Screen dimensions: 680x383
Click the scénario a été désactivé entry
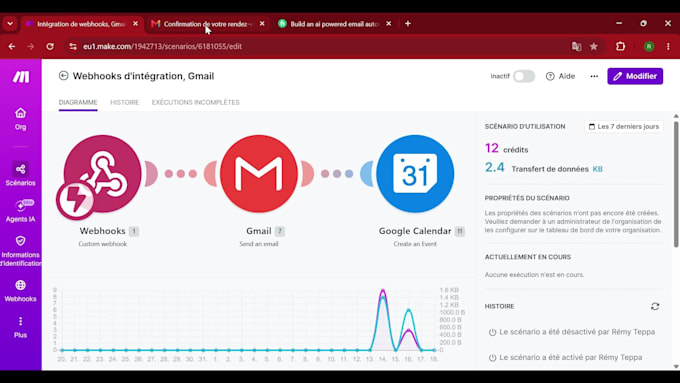572,332
